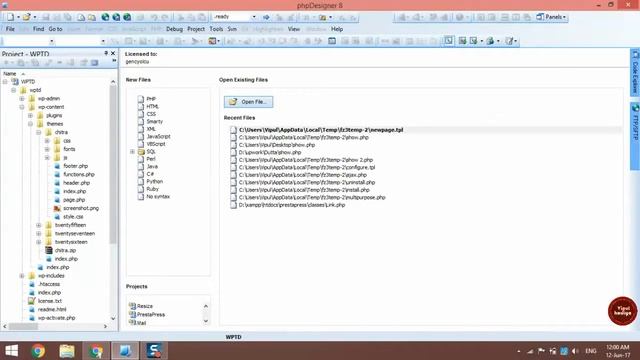The height and width of the screenshot is (360, 640).
Task: Select style.css in the project tree
Action: [x=73, y=217]
